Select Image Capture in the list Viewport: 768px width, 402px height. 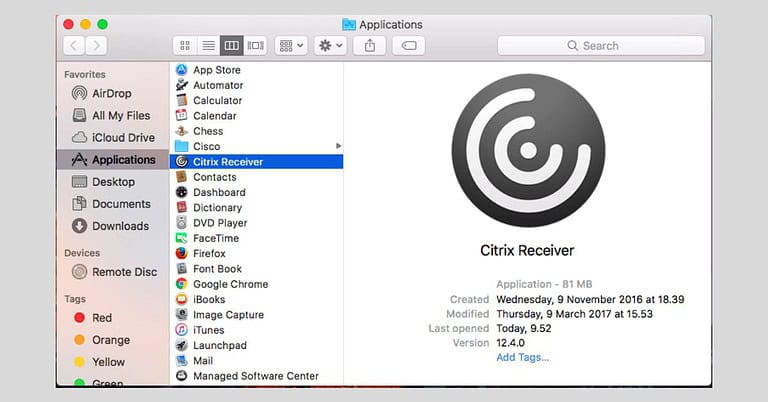(x=257, y=315)
